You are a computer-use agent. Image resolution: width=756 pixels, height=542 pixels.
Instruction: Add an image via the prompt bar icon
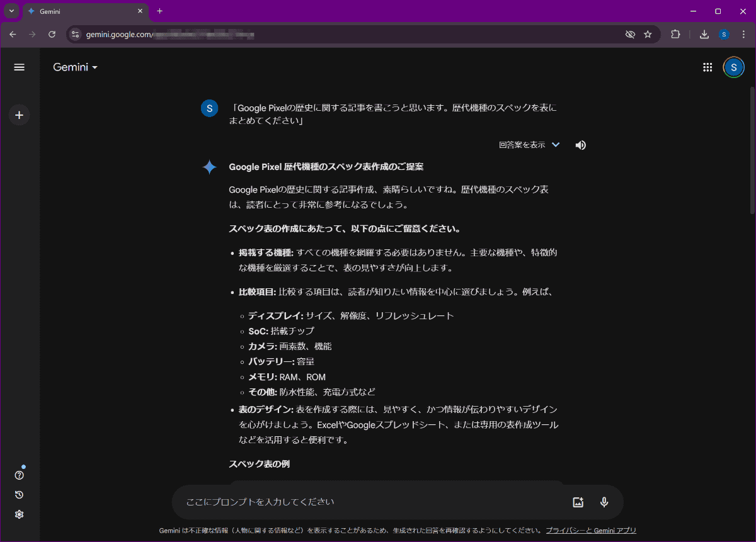[x=578, y=502]
